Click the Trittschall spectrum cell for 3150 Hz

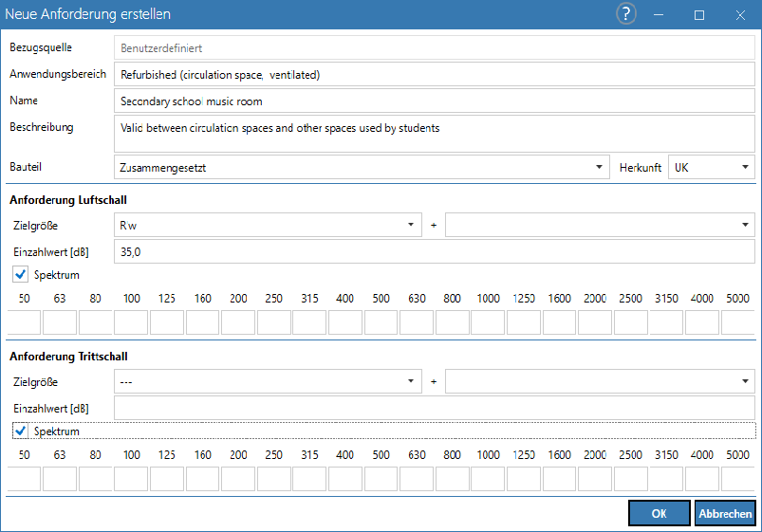[666, 479]
